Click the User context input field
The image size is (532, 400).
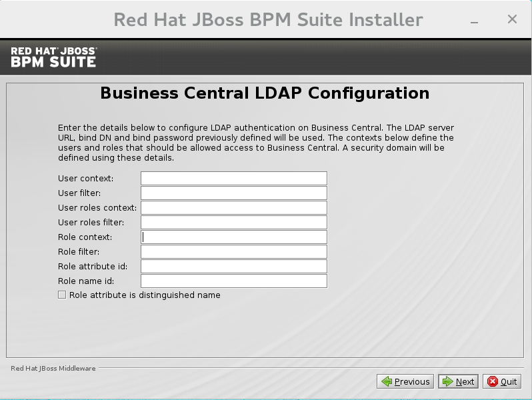pos(233,179)
